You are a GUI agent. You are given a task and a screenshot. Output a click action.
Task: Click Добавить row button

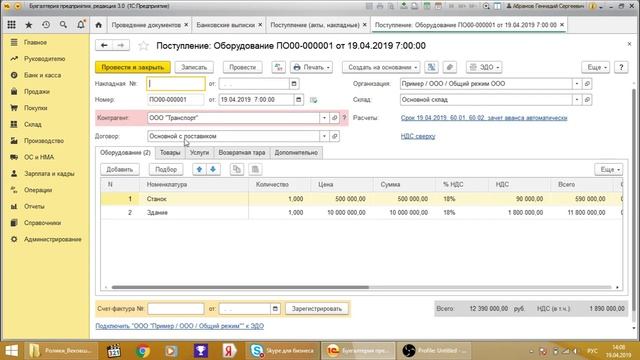pos(120,169)
